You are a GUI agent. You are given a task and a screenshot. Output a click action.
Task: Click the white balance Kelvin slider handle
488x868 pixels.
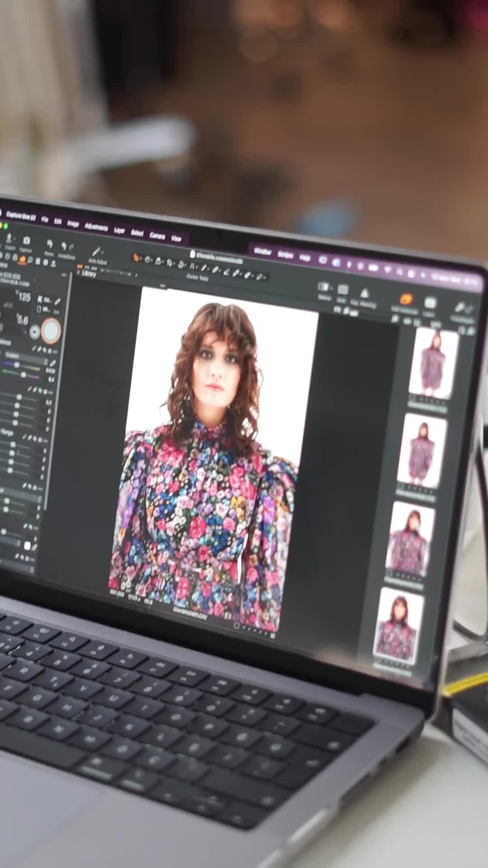click(17, 364)
